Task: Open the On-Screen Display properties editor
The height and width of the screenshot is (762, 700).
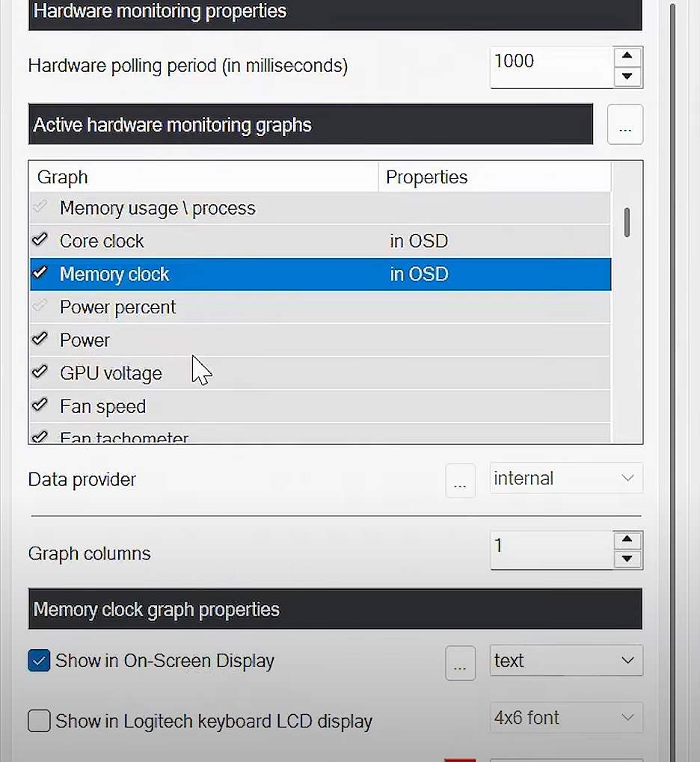Action: tap(460, 663)
